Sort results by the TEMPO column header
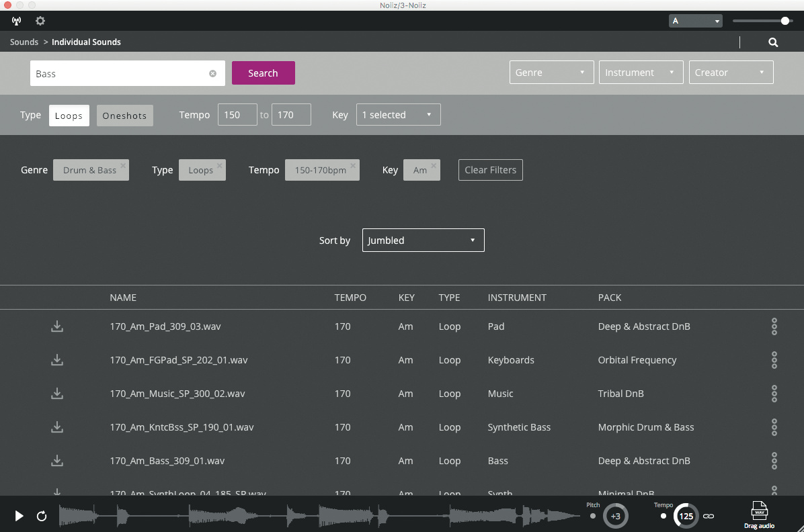804x532 pixels. [350, 298]
